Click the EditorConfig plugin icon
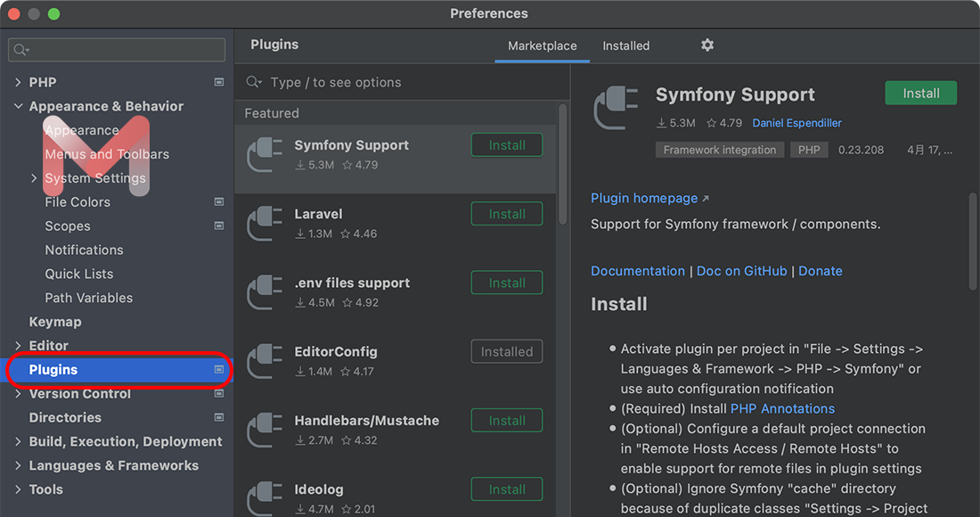980x517 pixels. point(265,360)
